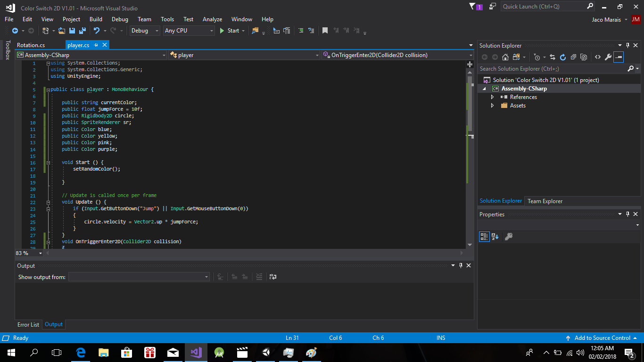Toggle Preview Selected Items in Solution Explorer
The width and height of the screenshot is (644, 362).
pyautogui.click(x=619, y=57)
